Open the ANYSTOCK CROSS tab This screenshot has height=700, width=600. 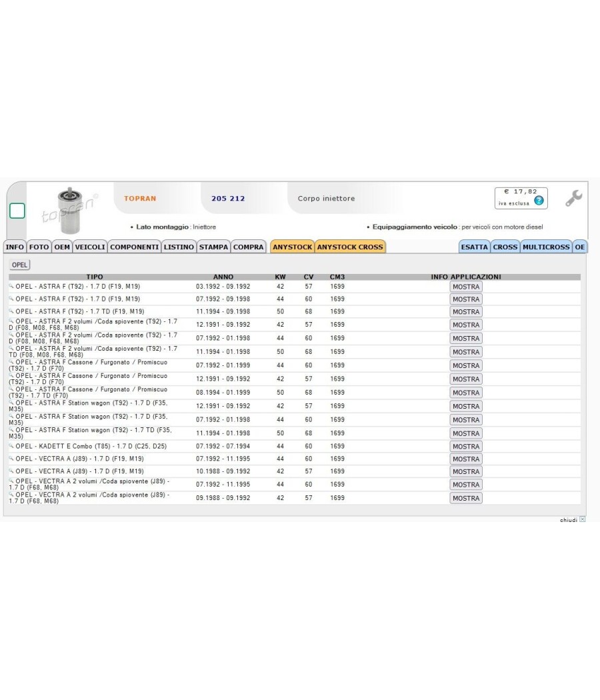pyautogui.click(x=350, y=247)
